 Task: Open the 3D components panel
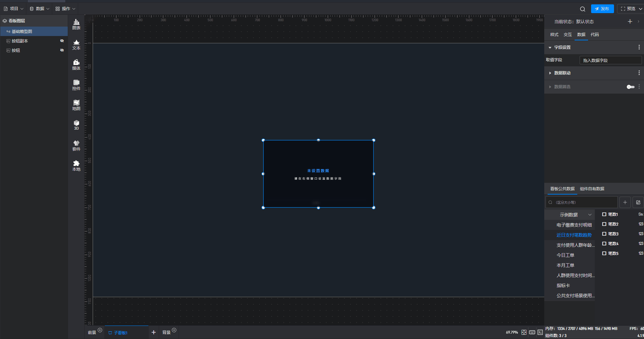point(76,125)
